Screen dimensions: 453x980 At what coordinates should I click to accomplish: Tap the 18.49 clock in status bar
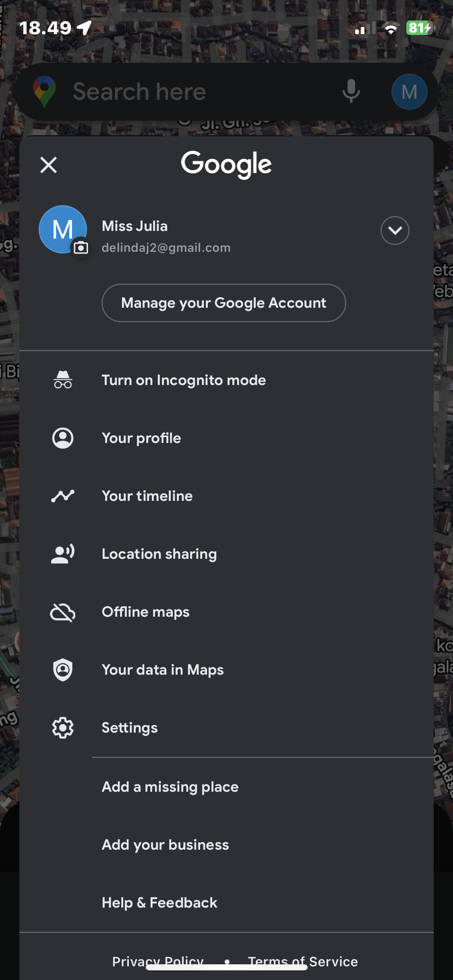(x=45, y=28)
